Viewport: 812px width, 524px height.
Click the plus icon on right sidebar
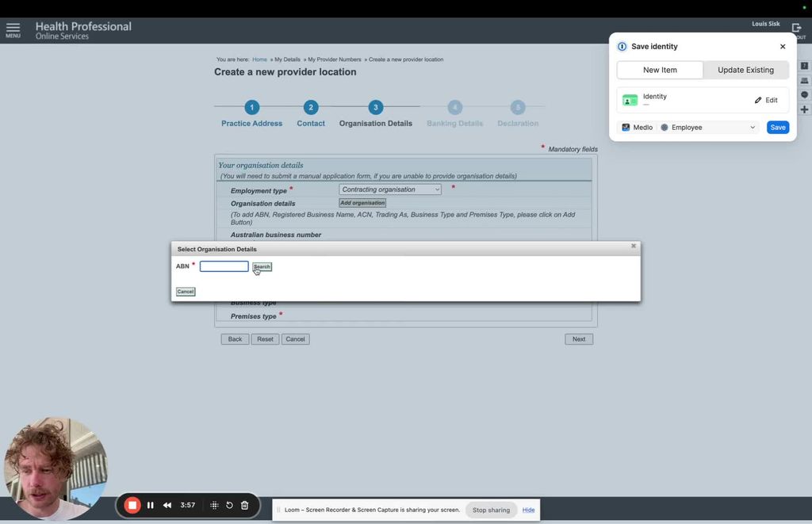click(804, 109)
